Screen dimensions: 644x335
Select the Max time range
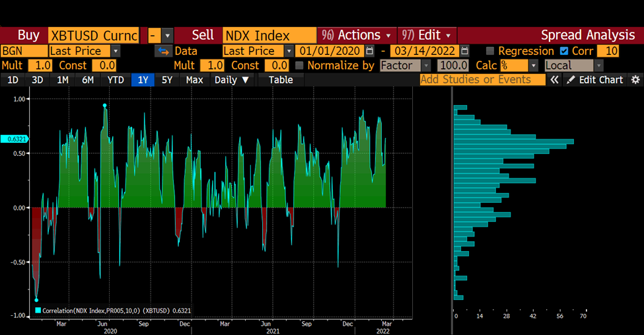[x=194, y=80]
